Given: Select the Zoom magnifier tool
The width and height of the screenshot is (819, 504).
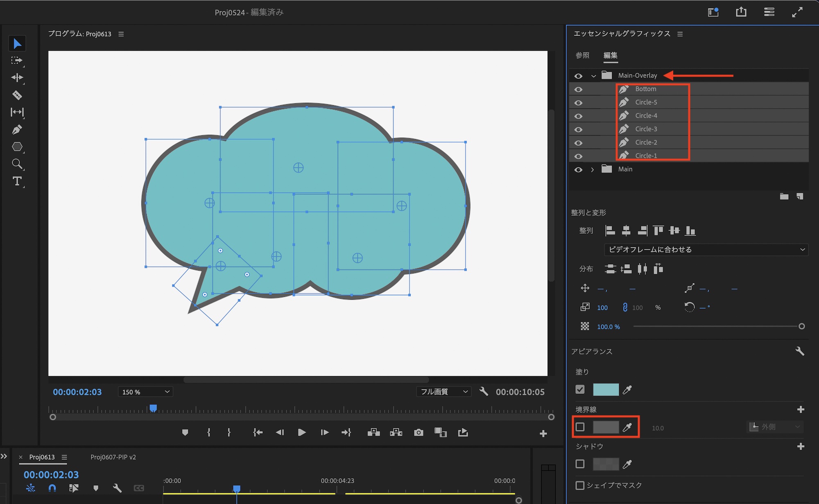Looking at the screenshot, I should click(x=17, y=164).
